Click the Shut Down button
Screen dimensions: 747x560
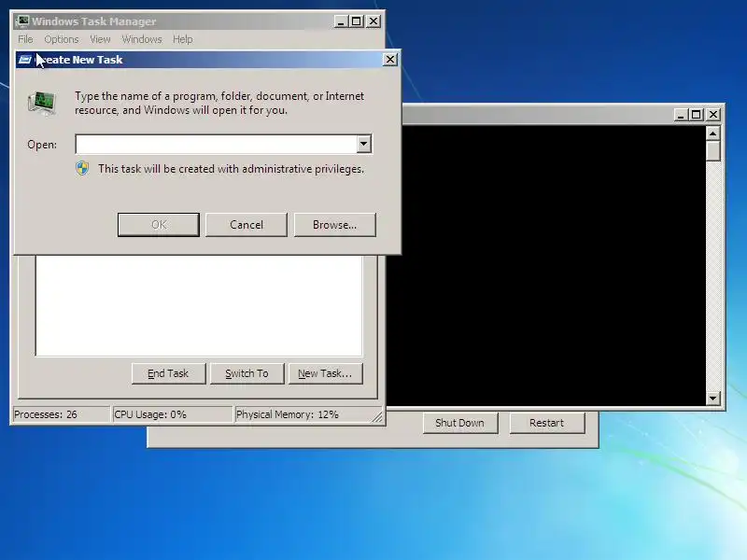pyautogui.click(x=459, y=423)
